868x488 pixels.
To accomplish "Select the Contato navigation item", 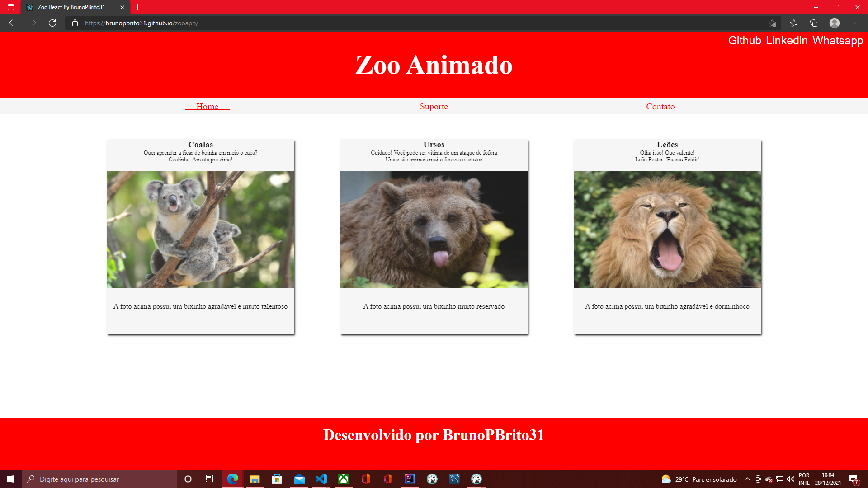I will (x=660, y=107).
